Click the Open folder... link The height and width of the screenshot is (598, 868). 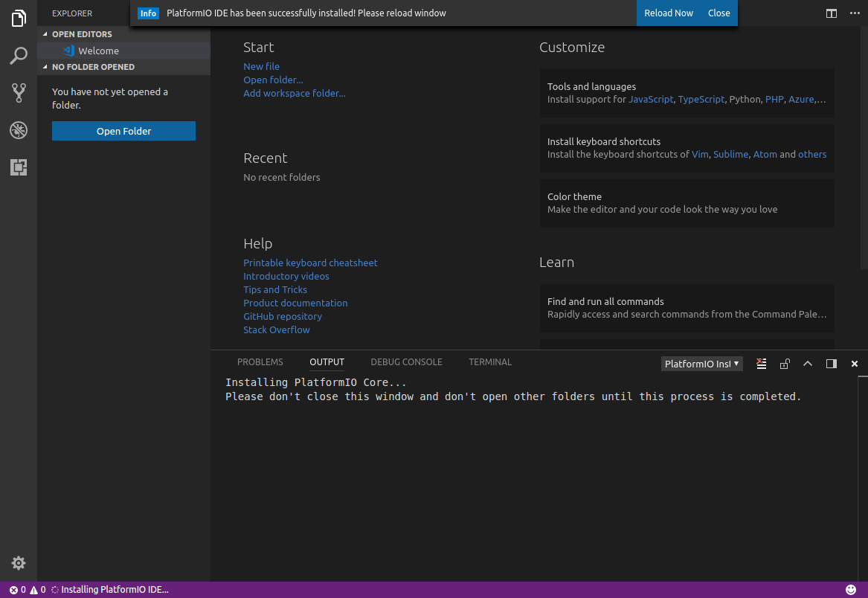point(273,80)
